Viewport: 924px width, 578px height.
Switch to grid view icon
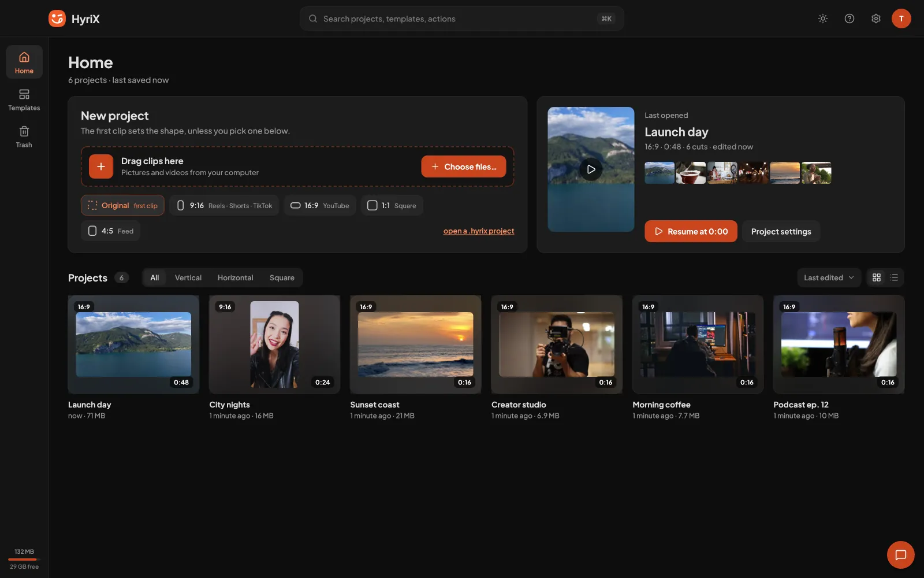(x=877, y=277)
